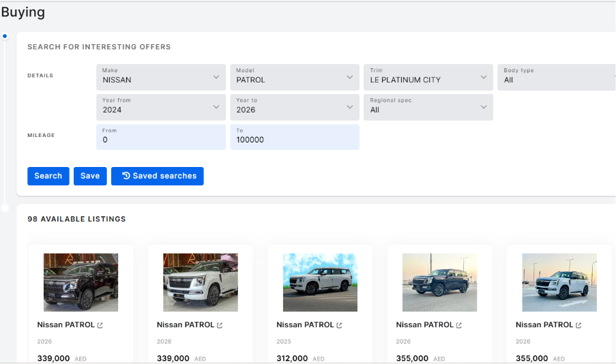The height and width of the screenshot is (364, 616).
Task: Expand the Regional spec dropdown
Action: click(x=428, y=107)
